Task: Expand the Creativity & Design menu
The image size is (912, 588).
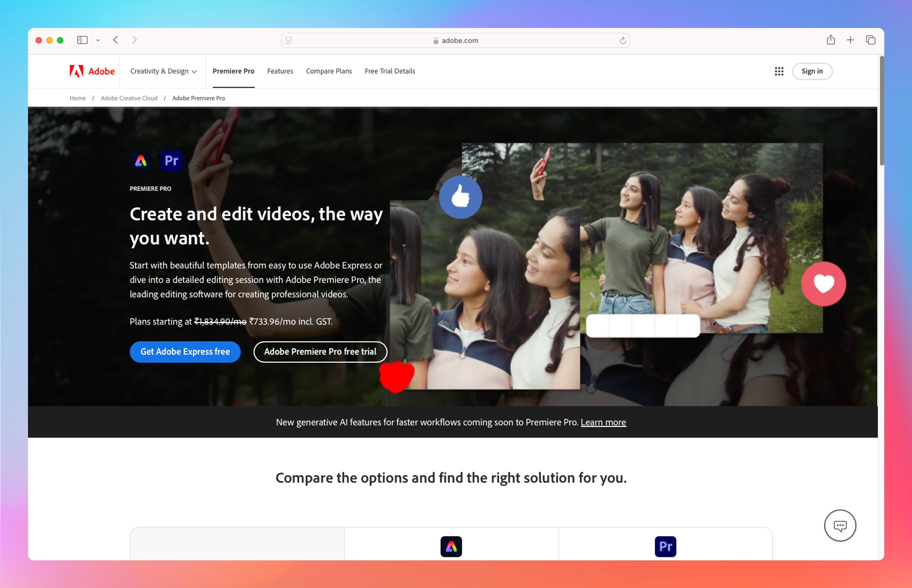Action: (x=163, y=71)
